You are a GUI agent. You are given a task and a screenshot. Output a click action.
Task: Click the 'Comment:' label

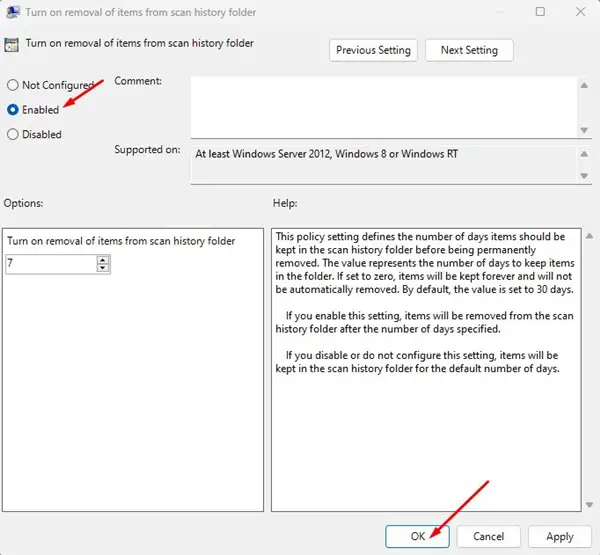(x=138, y=81)
